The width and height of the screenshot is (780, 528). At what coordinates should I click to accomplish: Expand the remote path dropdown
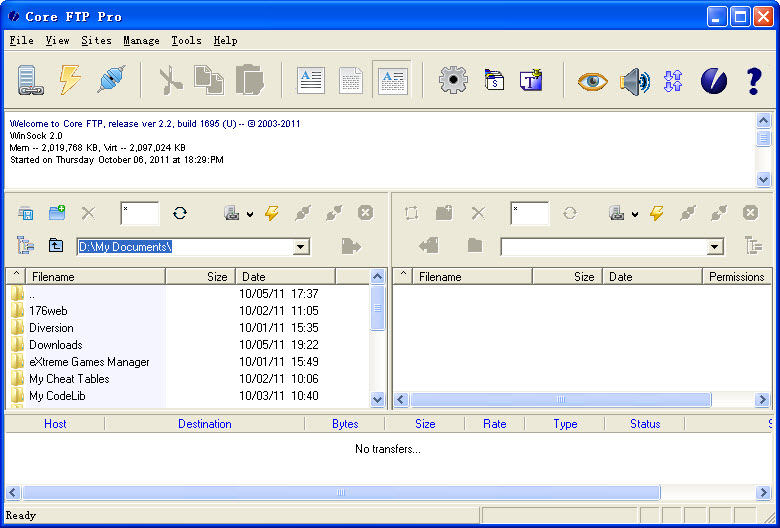point(715,247)
